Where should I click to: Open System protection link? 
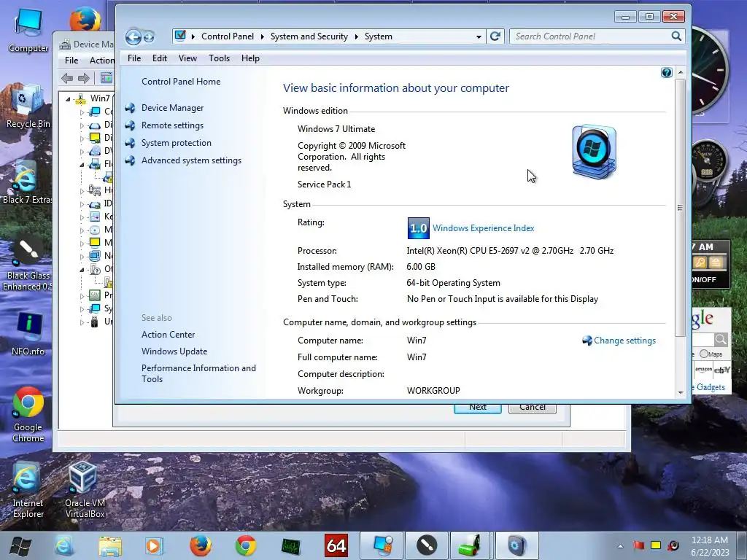pos(177,143)
